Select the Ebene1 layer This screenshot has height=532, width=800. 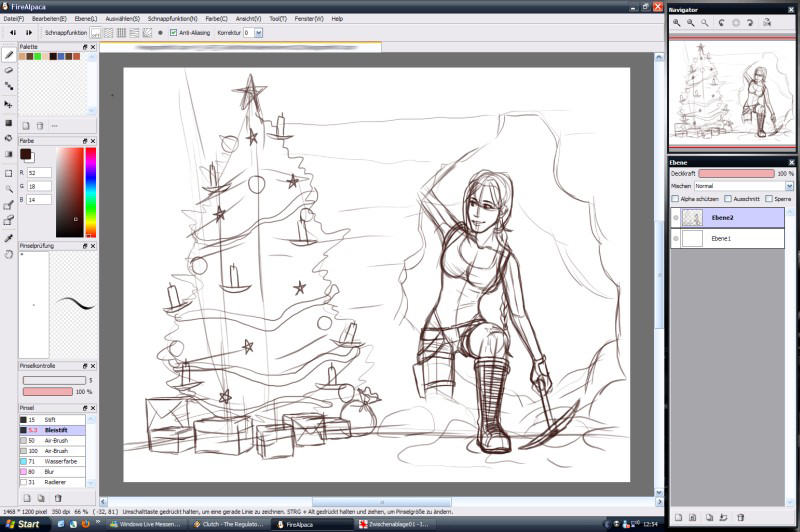point(728,239)
